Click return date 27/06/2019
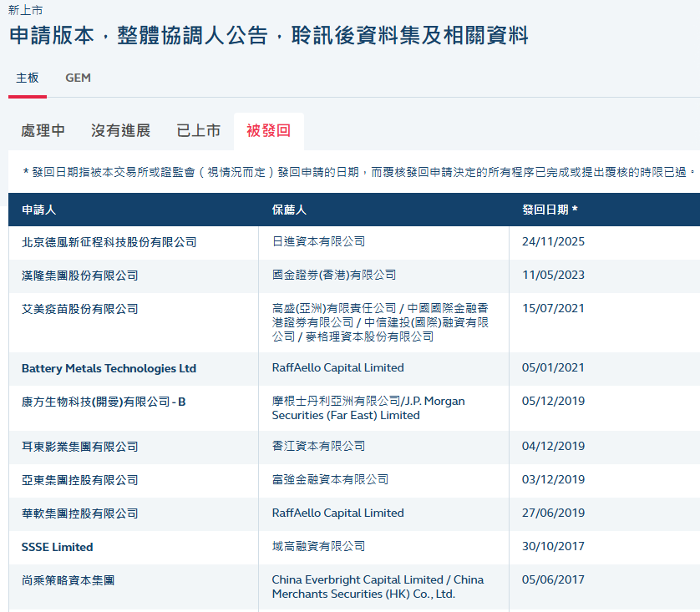 pos(553,513)
